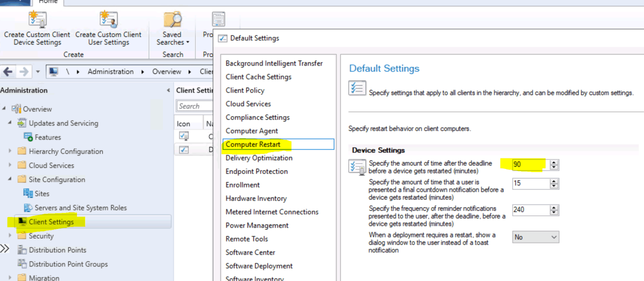
Task: Collapse the Site Configuration folder
Action: coord(10,179)
